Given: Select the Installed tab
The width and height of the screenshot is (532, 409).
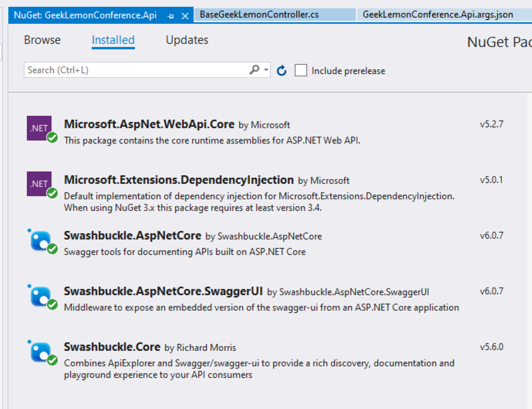Looking at the screenshot, I should [113, 40].
